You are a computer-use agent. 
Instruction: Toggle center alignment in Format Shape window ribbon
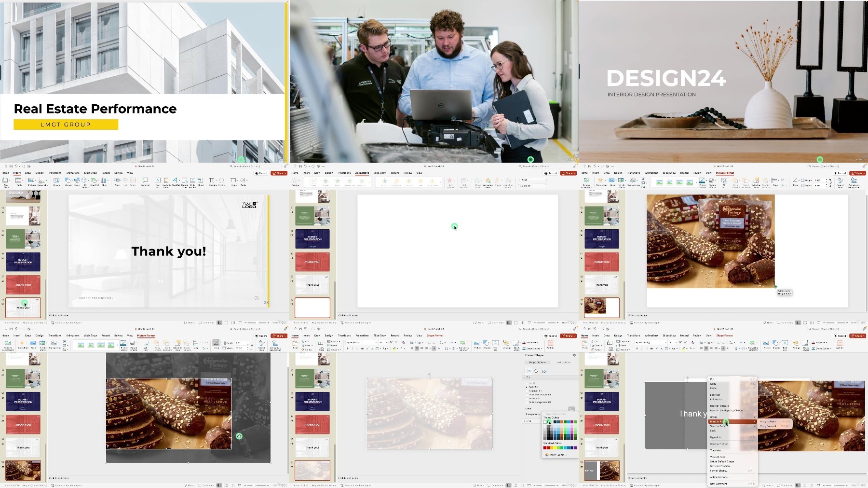(417, 349)
